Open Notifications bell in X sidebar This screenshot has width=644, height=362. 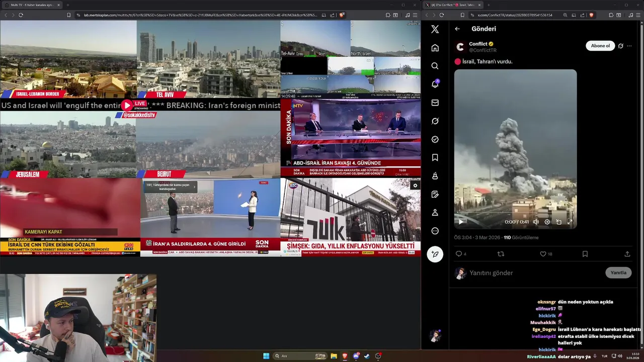435,84
